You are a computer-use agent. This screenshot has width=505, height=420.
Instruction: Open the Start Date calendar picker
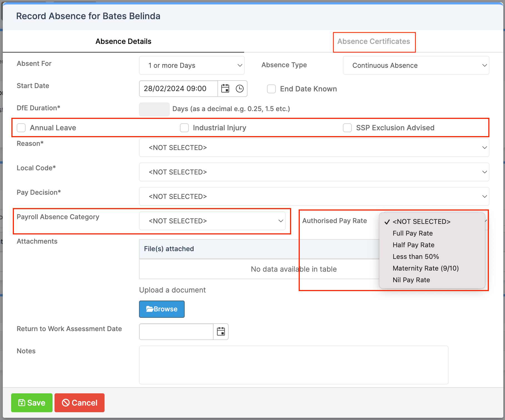(226, 89)
